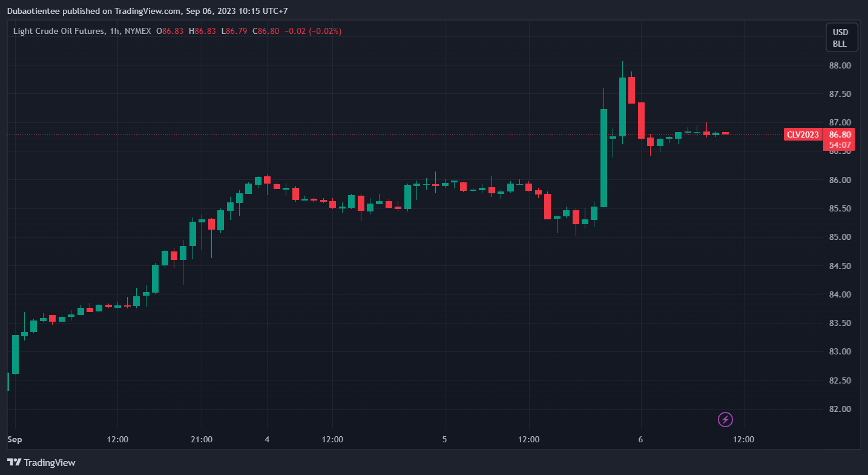868x475 pixels.
Task: Click the 82.00 price axis label
Action: 839,409
